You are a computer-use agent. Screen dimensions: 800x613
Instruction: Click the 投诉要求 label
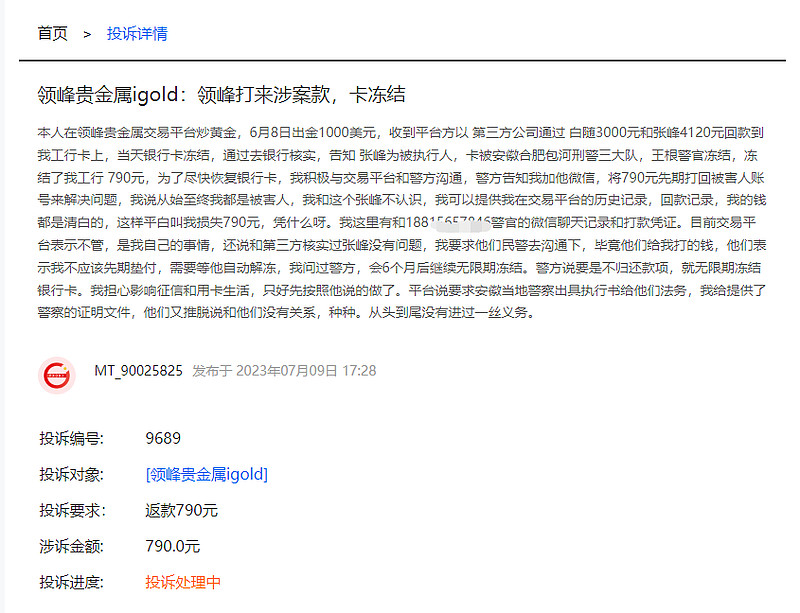point(72,510)
